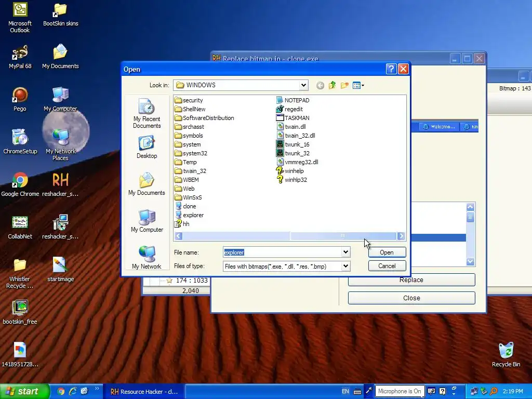Click the horizontal scrollbar thumb in file list

tap(343, 236)
